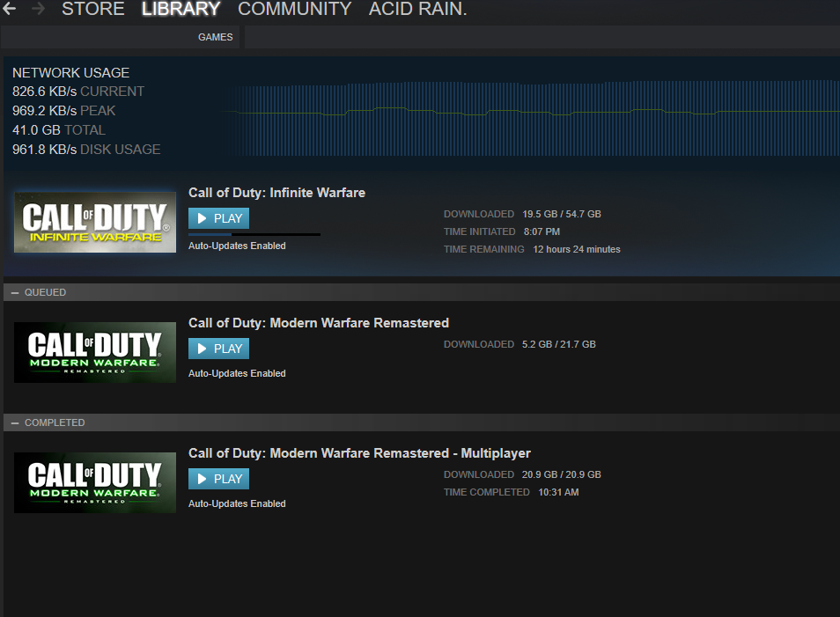Open the LIBRARY menu
The width and height of the screenshot is (840, 617).
pos(181,9)
